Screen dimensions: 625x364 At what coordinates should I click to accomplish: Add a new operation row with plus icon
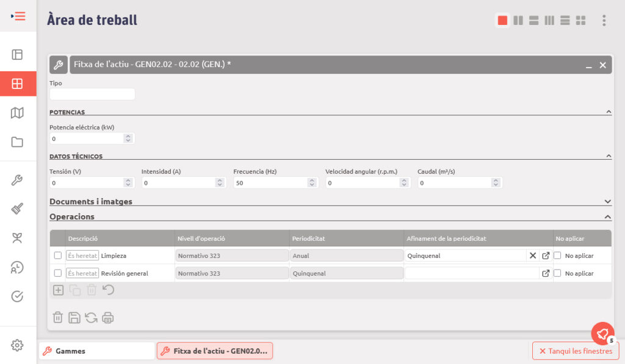[x=58, y=290]
